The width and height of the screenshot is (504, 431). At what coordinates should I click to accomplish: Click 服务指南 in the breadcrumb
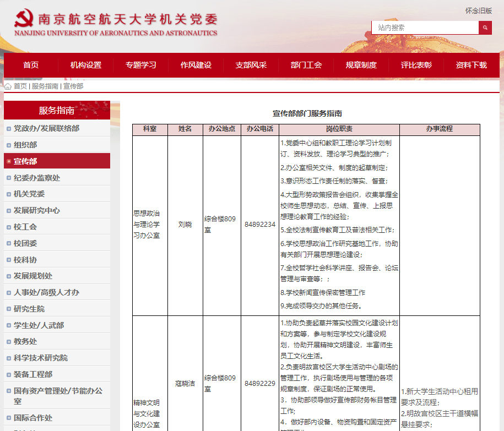point(45,86)
